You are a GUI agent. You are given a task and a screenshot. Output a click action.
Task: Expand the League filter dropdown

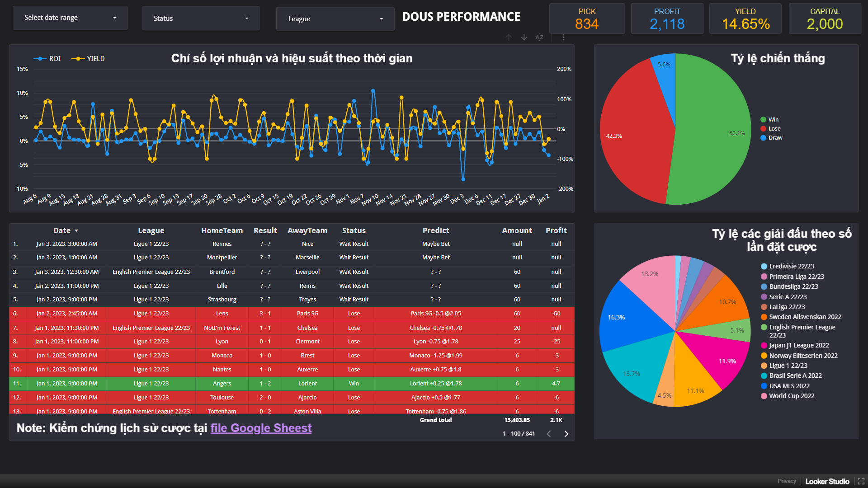pyautogui.click(x=335, y=19)
